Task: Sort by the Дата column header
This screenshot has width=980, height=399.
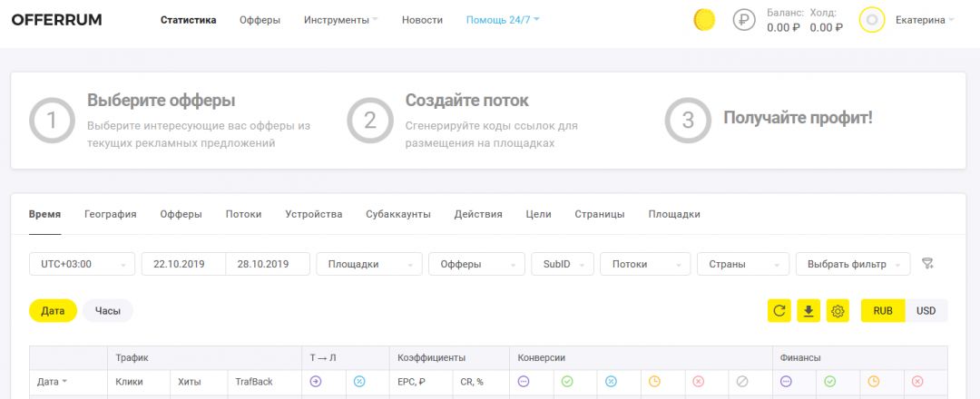Action: pyautogui.click(x=53, y=382)
